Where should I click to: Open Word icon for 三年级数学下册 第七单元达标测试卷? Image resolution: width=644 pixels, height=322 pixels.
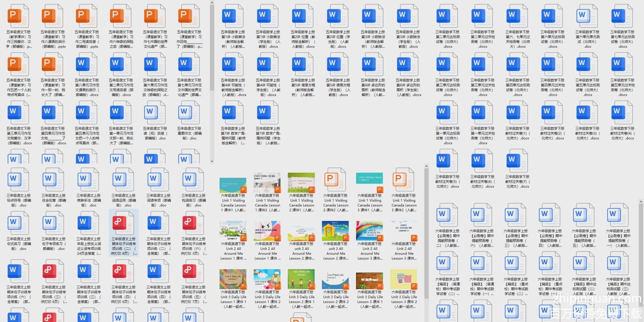(x=622, y=15)
